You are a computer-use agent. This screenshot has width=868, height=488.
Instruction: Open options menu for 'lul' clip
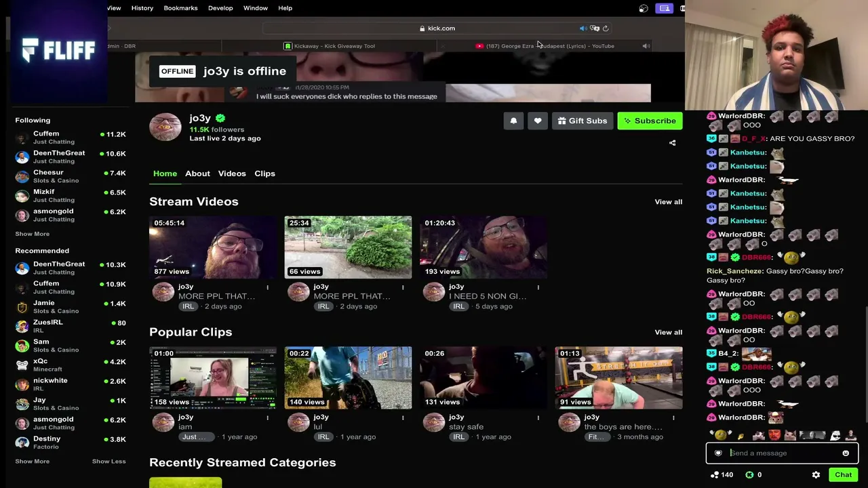(403, 418)
